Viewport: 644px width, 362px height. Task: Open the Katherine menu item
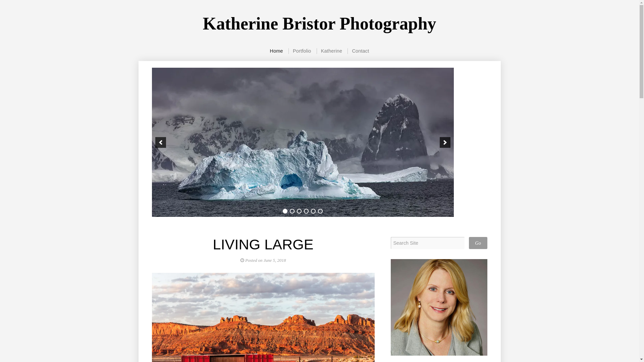[331, 51]
